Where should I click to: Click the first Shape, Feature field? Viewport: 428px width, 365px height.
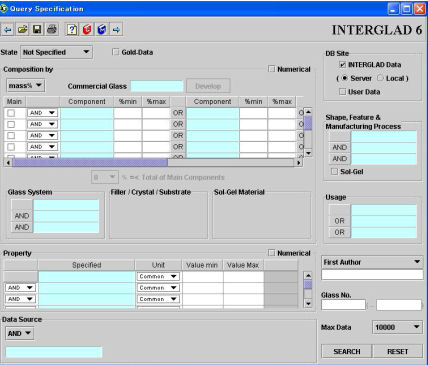(x=384, y=136)
